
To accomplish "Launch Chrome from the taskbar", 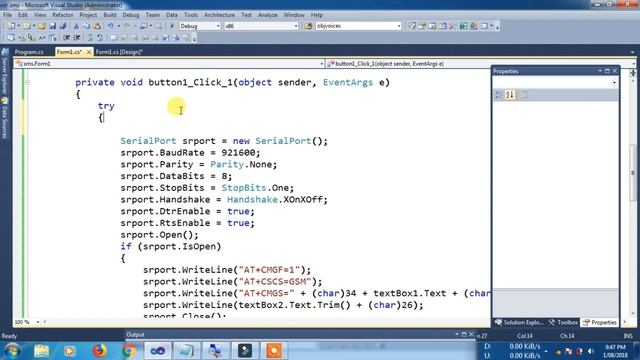I will pos(129,351).
